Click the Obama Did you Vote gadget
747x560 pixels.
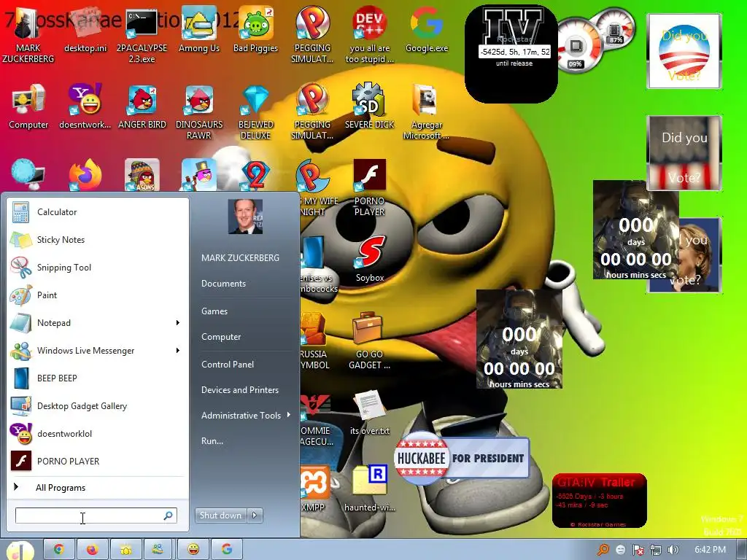coord(684,51)
